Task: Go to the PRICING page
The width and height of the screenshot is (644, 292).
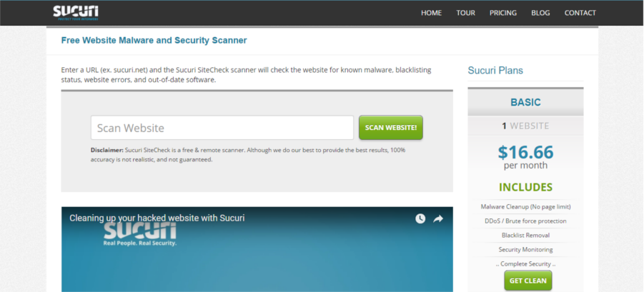Action: pyautogui.click(x=503, y=13)
